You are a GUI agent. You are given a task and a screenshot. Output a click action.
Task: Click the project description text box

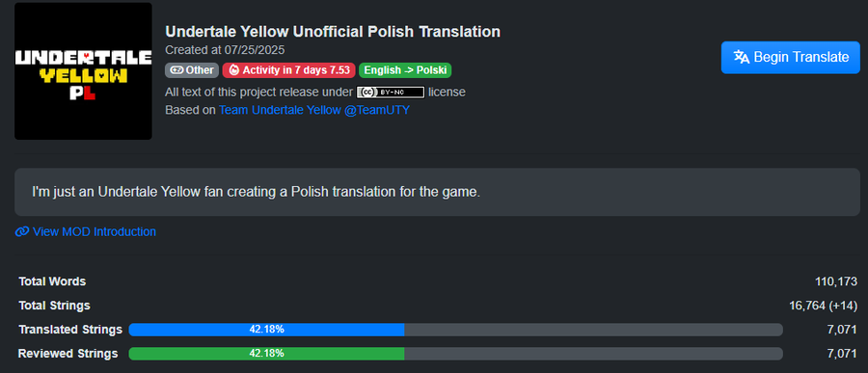tap(437, 192)
